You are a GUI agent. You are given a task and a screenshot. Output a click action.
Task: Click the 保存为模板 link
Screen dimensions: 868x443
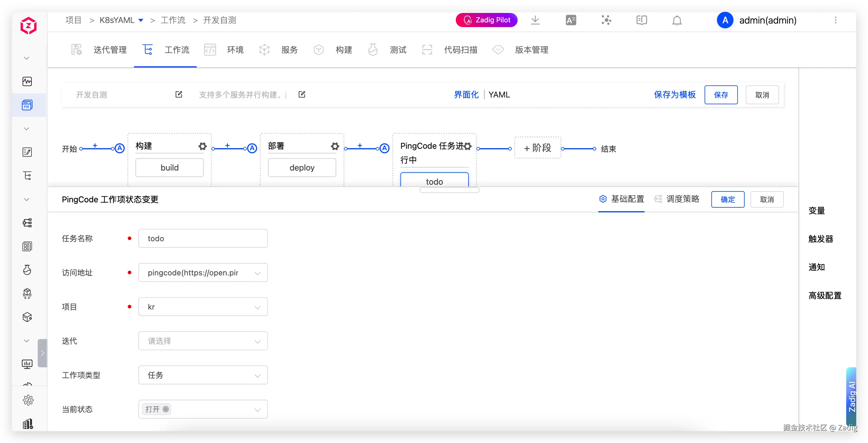[x=675, y=95]
